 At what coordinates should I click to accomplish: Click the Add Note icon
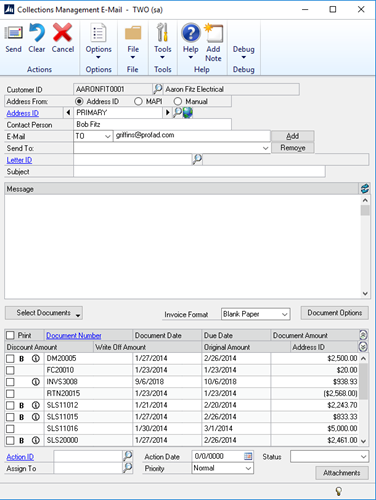click(213, 33)
